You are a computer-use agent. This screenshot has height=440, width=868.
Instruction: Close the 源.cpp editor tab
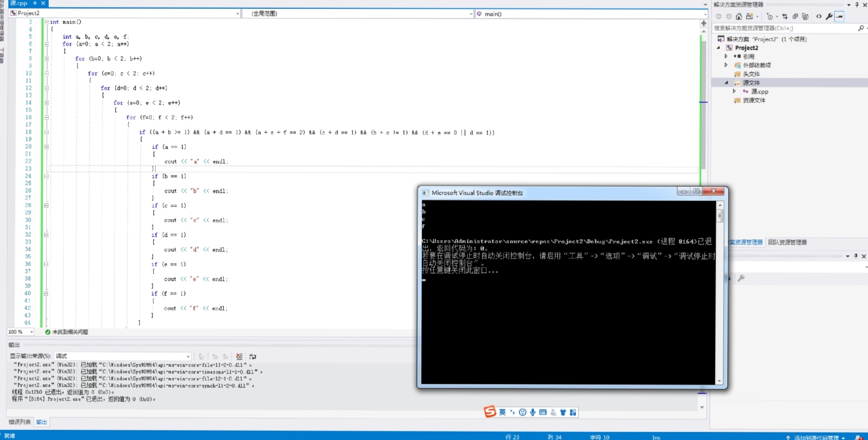[x=43, y=3]
